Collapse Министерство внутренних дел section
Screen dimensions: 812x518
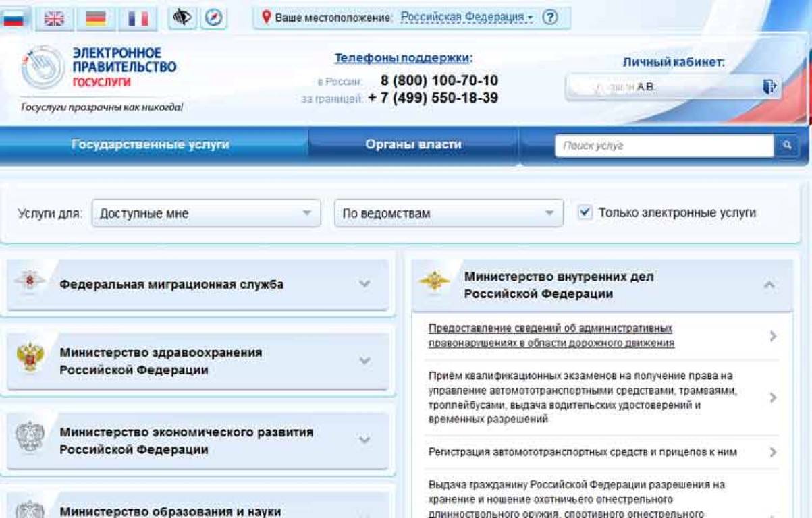pos(769,285)
